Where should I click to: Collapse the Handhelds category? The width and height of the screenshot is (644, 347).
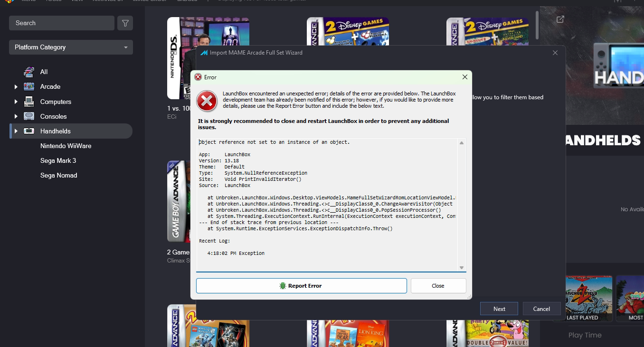pyautogui.click(x=16, y=131)
